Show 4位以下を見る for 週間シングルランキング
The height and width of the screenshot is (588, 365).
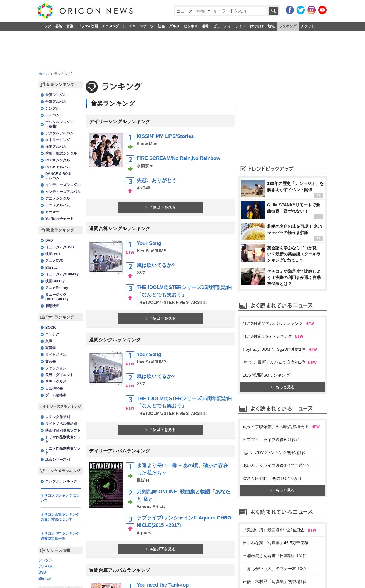[160, 430]
